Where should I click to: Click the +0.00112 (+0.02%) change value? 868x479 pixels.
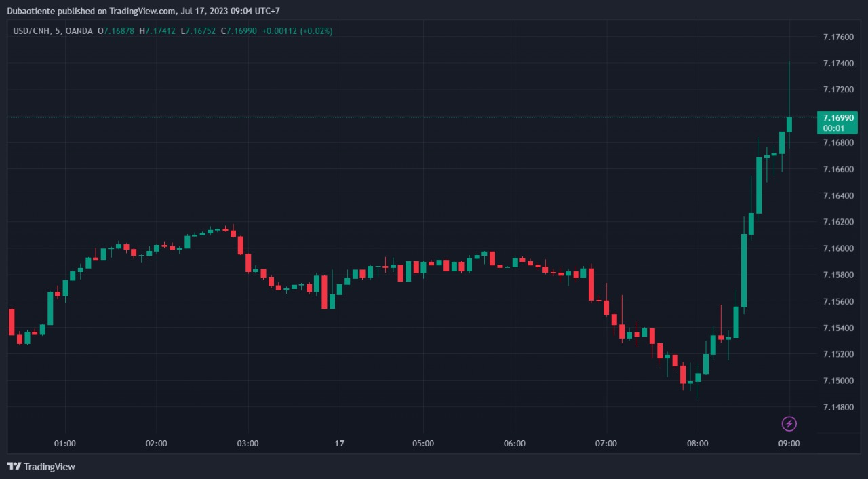point(297,31)
